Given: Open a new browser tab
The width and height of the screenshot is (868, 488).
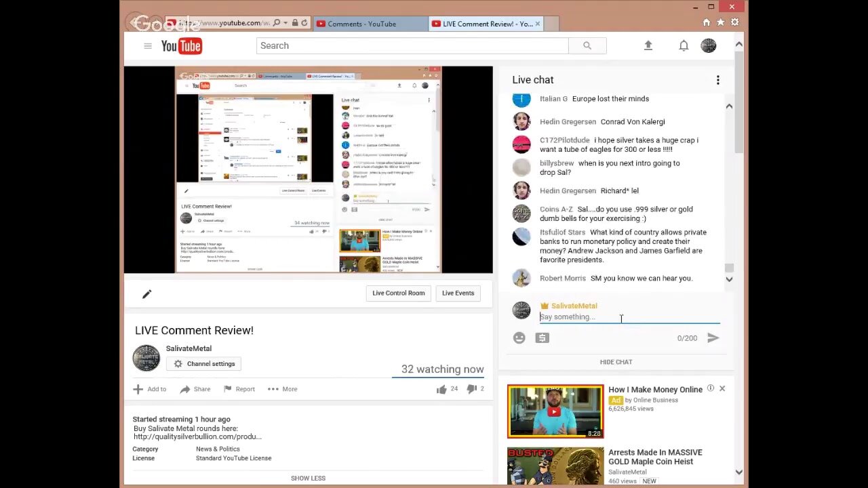Looking at the screenshot, I should pos(551,24).
